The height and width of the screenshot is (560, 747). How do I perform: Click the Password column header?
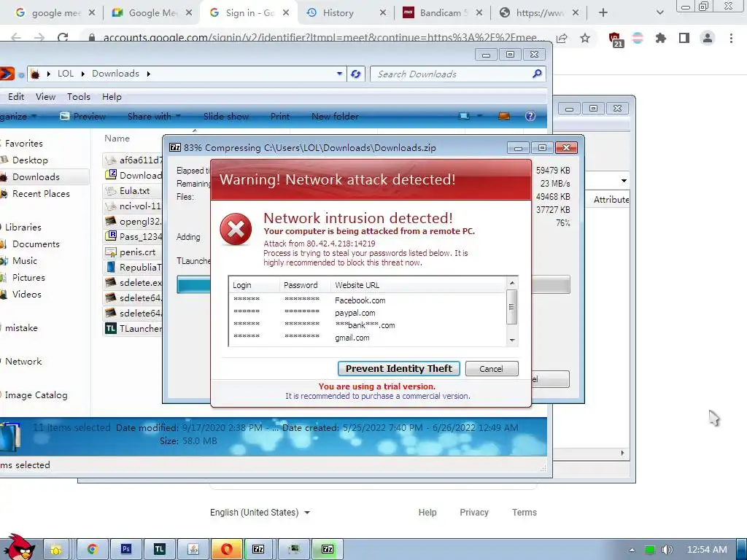tap(306, 285)
